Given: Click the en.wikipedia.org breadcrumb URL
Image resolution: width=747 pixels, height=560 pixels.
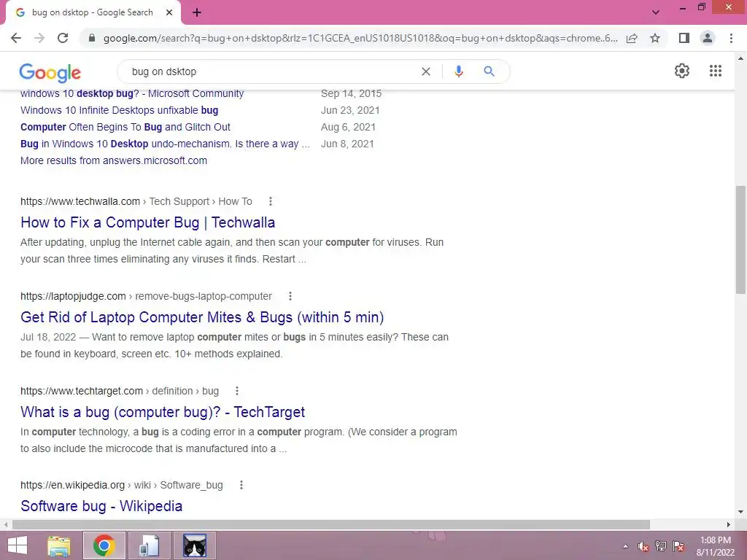Looking at the screenshot, I should tap(122, 485).
